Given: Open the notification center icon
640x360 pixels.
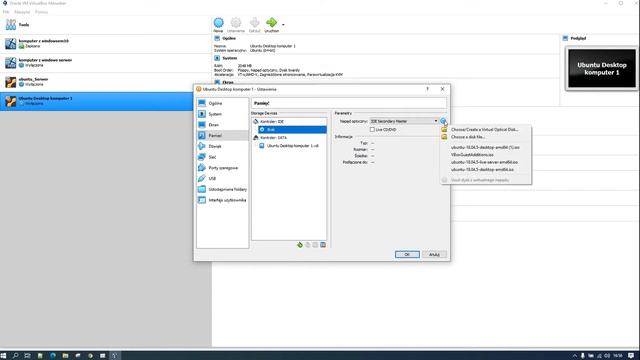Looking at the screenshot, I should tap(631, 356).
